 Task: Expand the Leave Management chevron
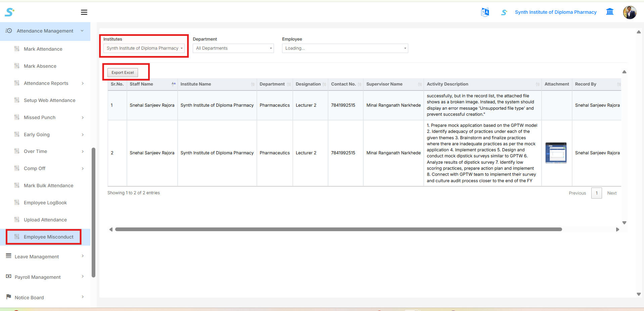coord(83,256)
